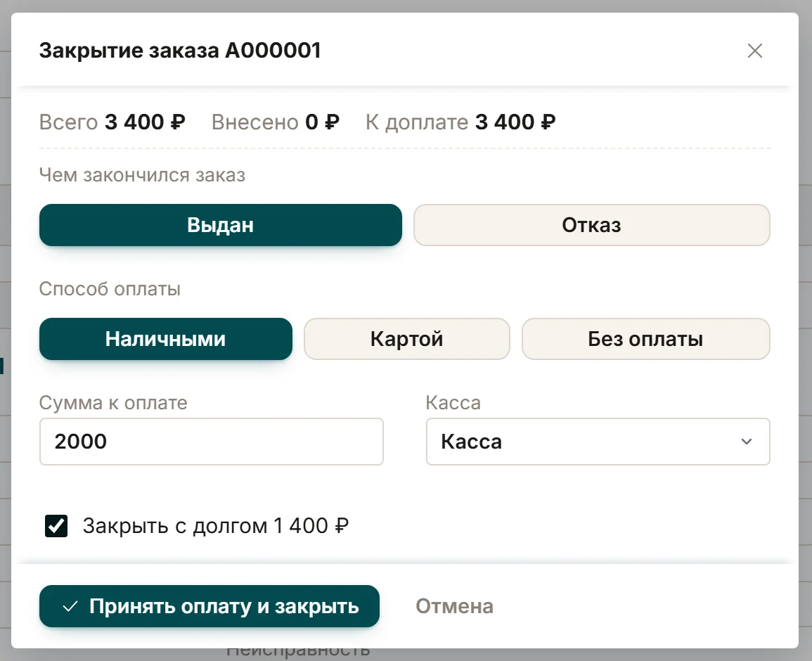Click the Закрыть с долгом 1 400 ₽ label

[x=215, y=526]
